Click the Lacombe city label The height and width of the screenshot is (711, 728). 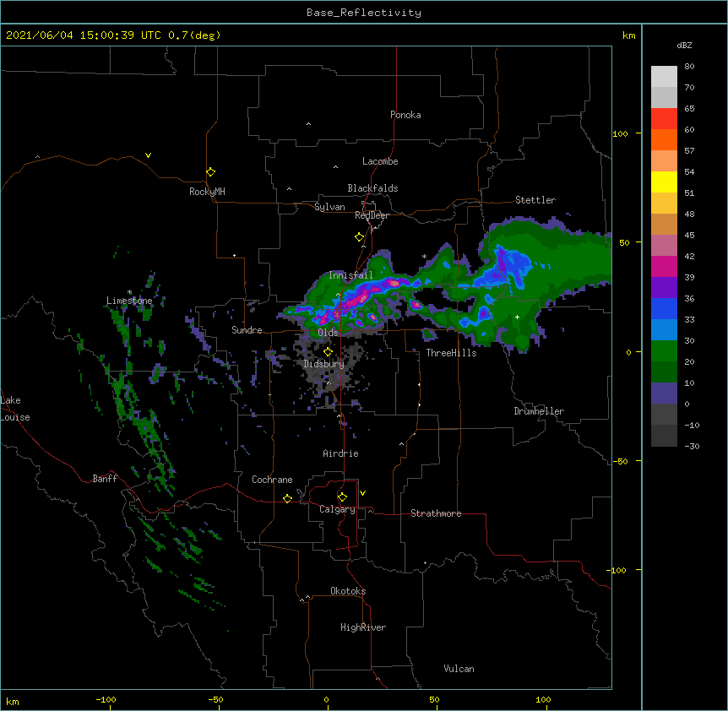[x=380, y=161]
